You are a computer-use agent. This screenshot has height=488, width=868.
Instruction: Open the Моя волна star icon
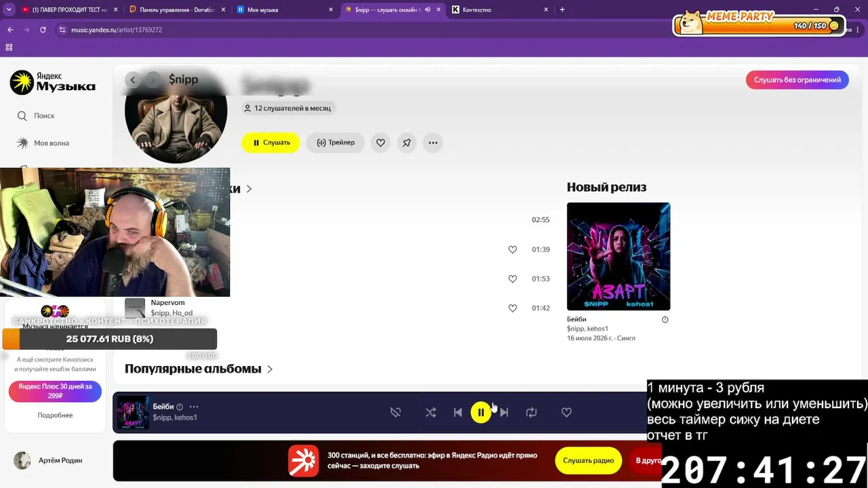(22, 143)
